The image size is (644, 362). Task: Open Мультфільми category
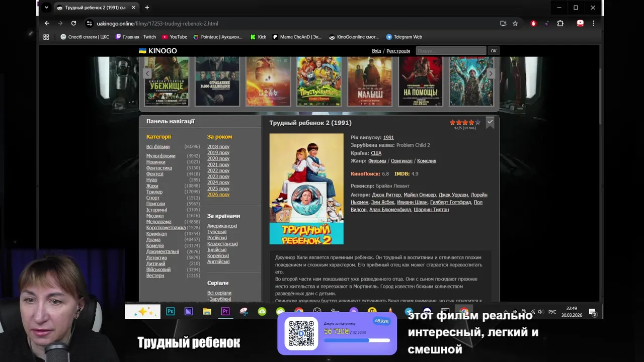(x=161, y=156)
